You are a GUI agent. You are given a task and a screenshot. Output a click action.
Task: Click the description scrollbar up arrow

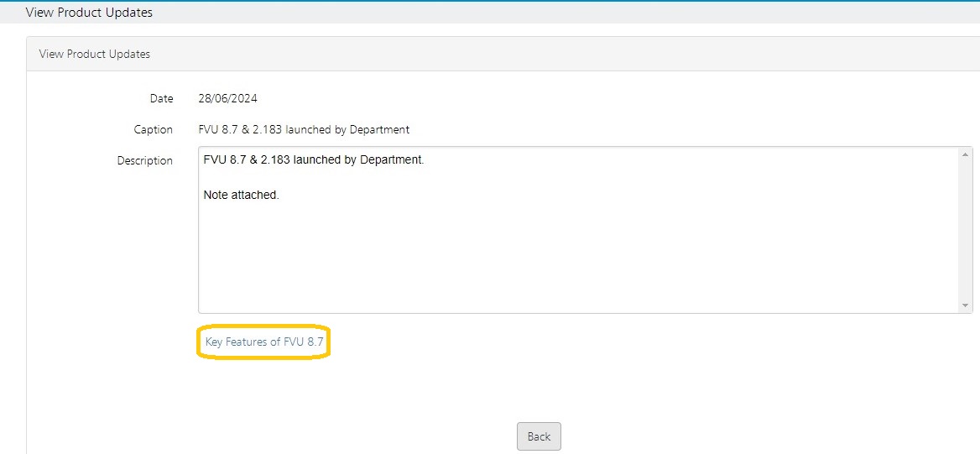click(964, 154)
